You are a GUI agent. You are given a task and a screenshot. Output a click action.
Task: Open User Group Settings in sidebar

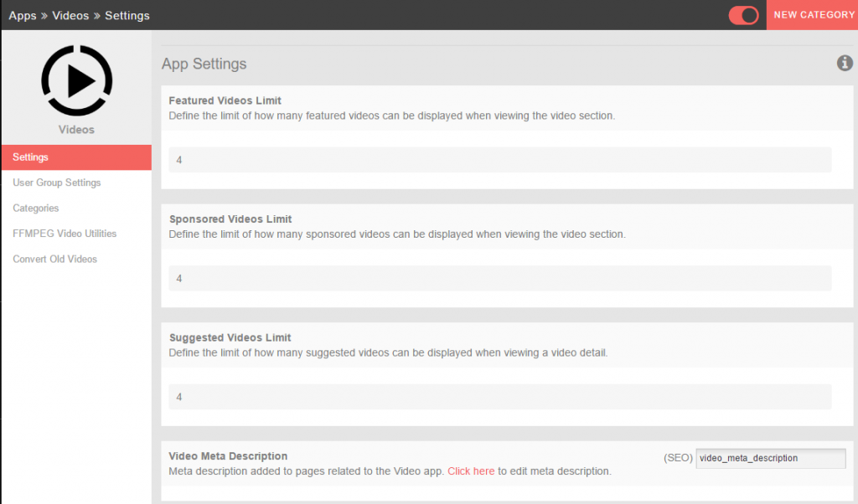[57, 183]
